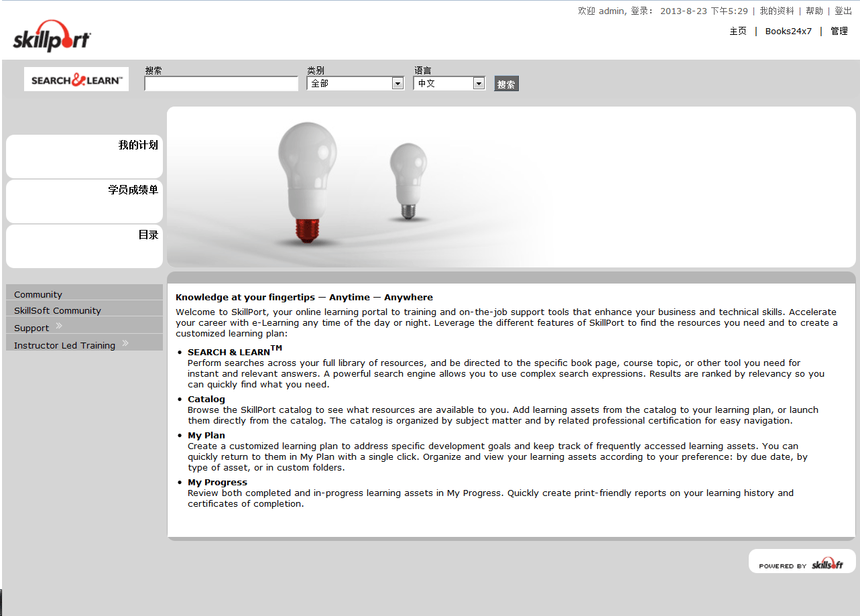860x616 pixels.
Task: Open the 类别 category dropdown
Action: [x=397, y=84]
